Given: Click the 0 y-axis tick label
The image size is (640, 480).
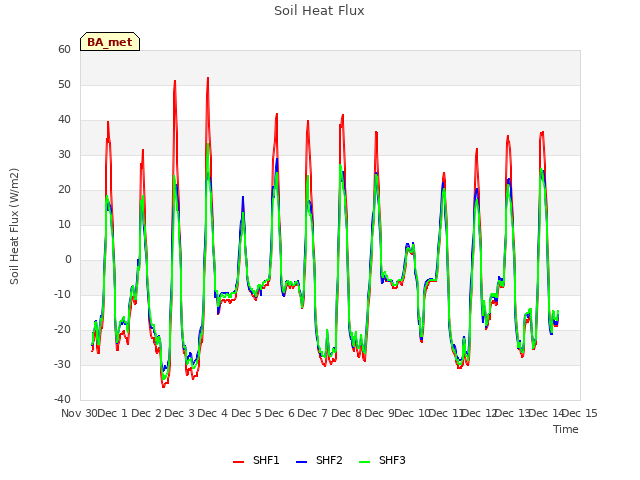Looking at the screenshot, I should 68,260.
